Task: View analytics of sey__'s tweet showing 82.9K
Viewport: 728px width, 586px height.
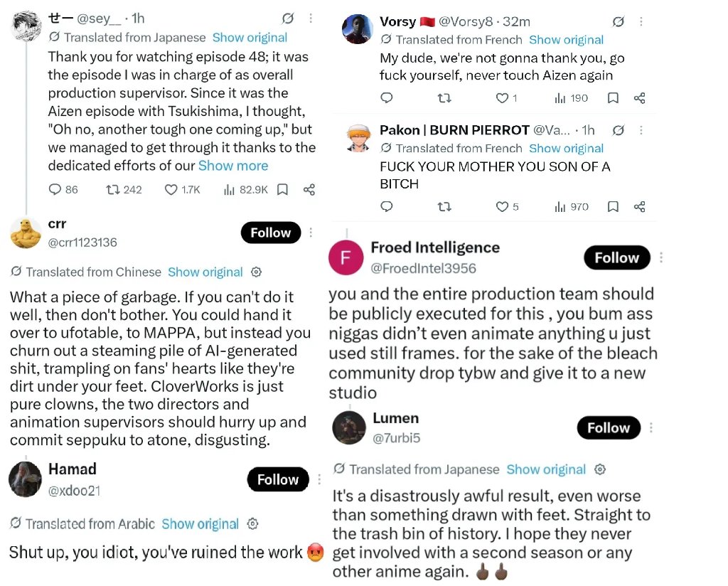Action: tap(229, 189)
